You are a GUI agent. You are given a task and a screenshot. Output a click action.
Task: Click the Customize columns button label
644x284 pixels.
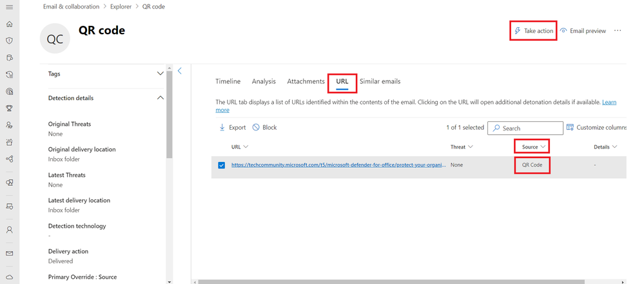[x=601, y=127]
